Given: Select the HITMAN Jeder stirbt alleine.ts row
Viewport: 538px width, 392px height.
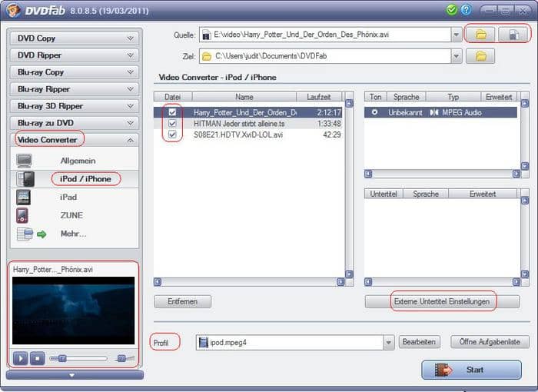Looking at the screenshot, I should click(247, 123).
